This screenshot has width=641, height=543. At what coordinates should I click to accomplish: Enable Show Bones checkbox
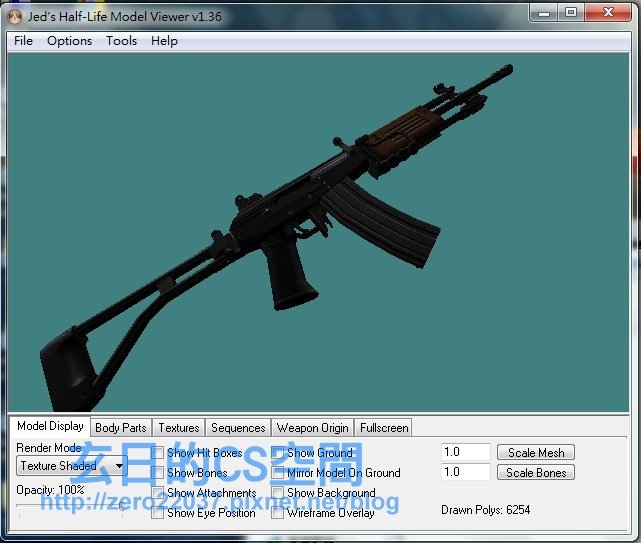pos(157,473)
